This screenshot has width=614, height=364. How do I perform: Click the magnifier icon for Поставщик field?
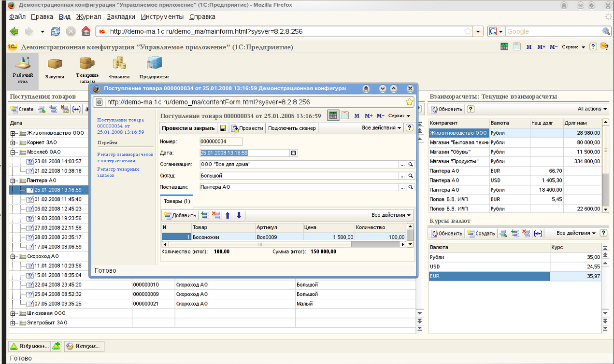(x=411, y=187)
